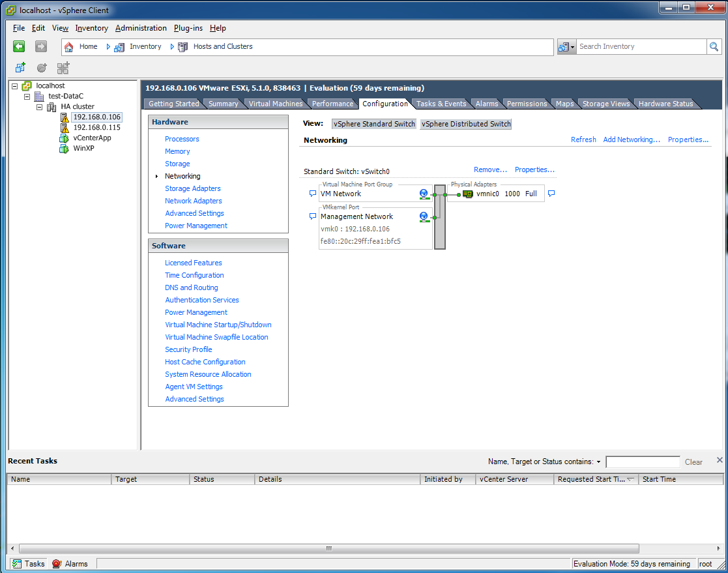Close the Recent Tasks panel
728x573 pixels.
click(x=719, y=460)
